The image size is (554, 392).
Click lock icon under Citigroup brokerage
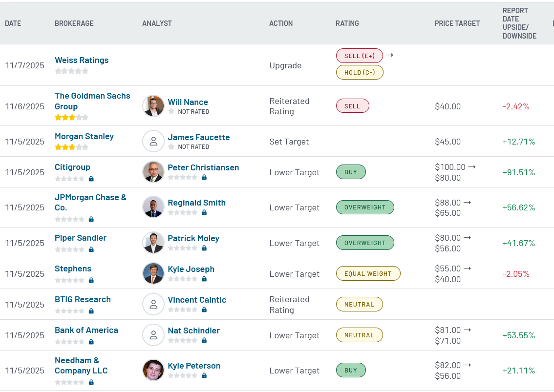(x=91, y=179)
